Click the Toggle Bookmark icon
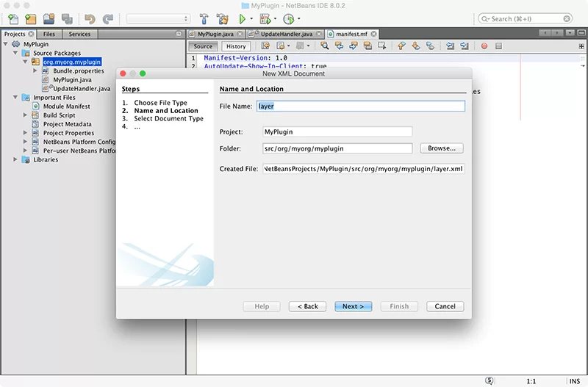This screenshot has height=387, width=588. pos(430,46)
